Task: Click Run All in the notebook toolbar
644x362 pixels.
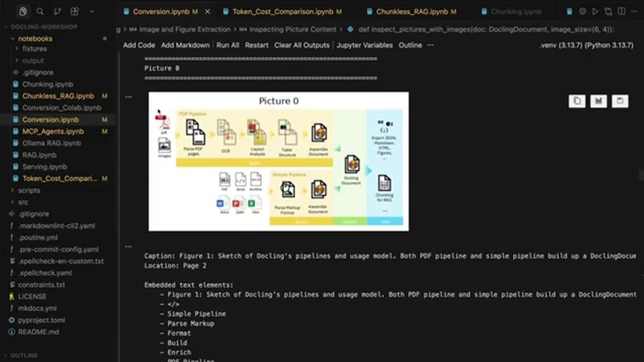Action: [x=228, y=45]
